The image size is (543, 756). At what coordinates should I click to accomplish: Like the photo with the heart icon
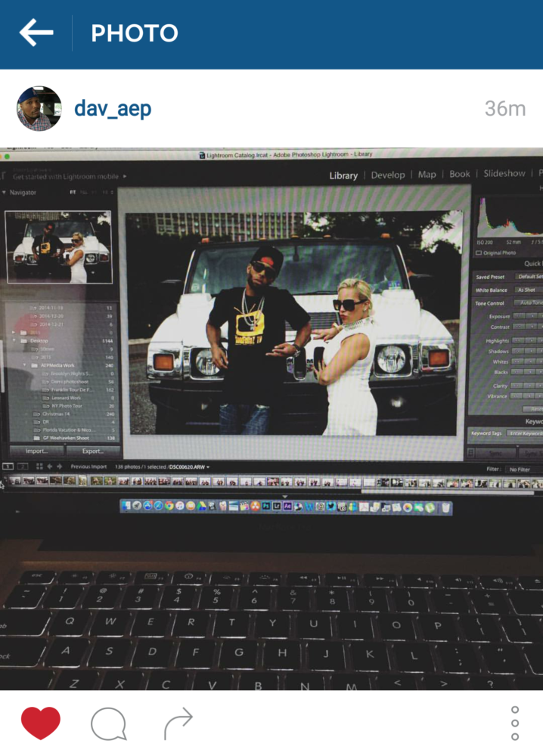(40, 723)
